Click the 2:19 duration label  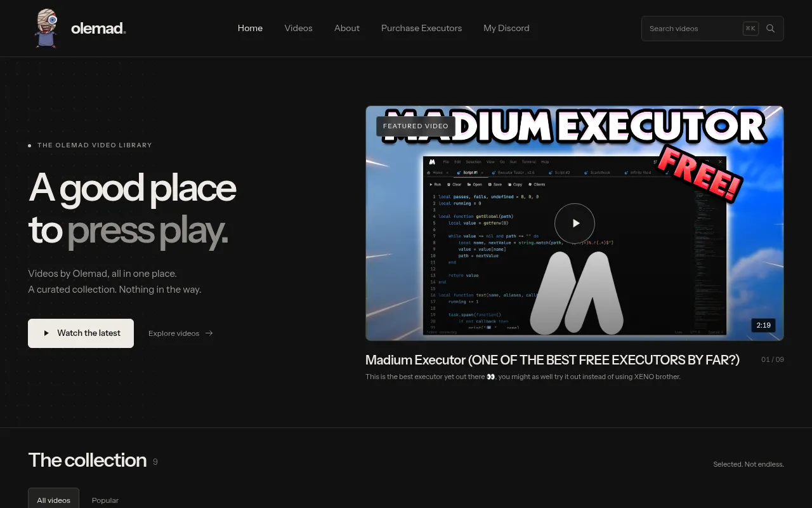click(763, 325)
